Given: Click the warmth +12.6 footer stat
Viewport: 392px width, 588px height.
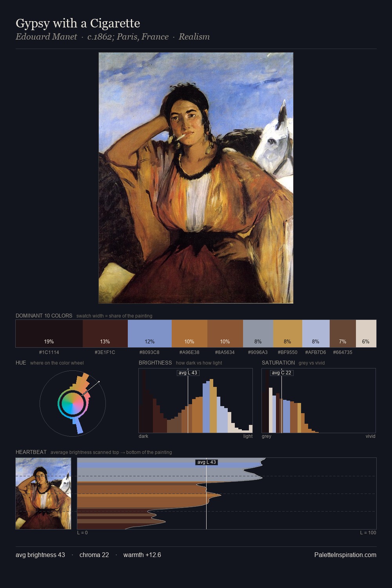Looking at the screenshot, I should coord(142,555).
